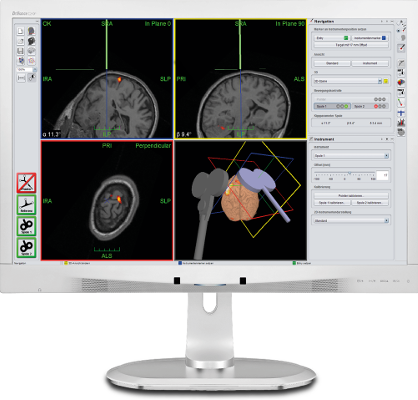Image resolution: width=418 pixels, height=400 pixels.
Task: Select the Reference tracker status icon
Action: (x=26, y=204)
